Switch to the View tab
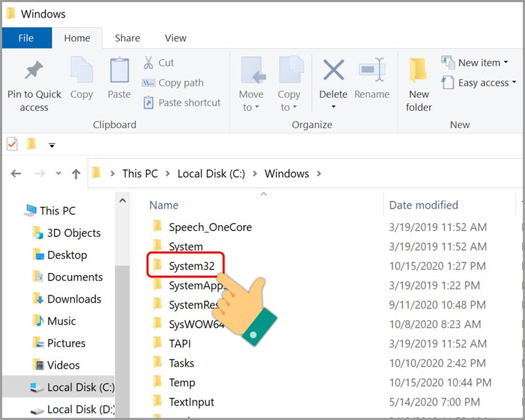The height and width of the screenshot is (420, 525). [x=175, y=37]
